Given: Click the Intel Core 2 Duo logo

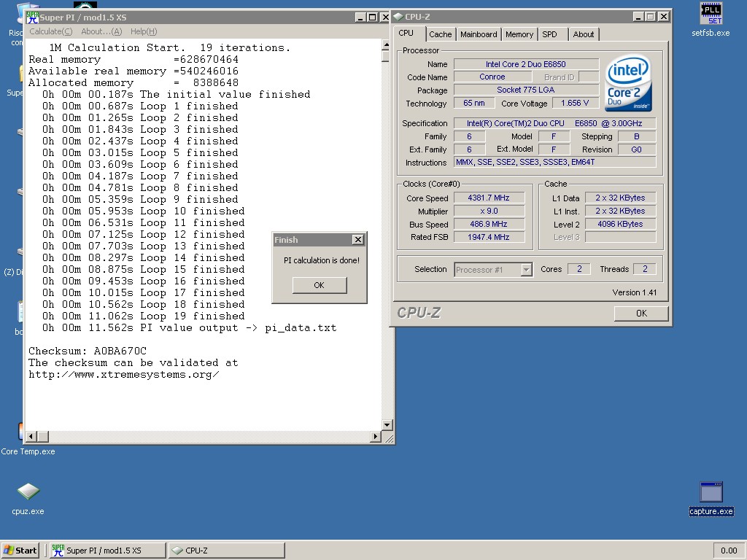Looking at the screenshot, I should pos(628,84).
